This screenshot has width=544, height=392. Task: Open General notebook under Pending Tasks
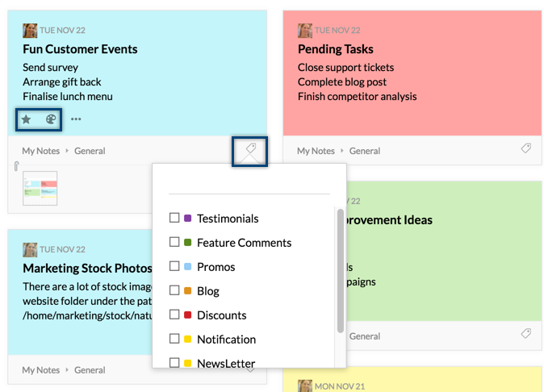[x=365, y=151]
